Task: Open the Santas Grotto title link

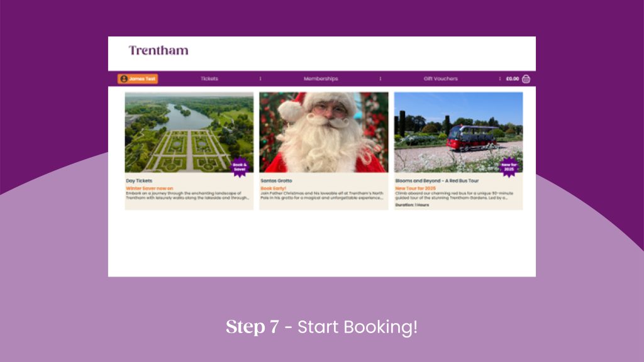Action: (x=277, y=180)
